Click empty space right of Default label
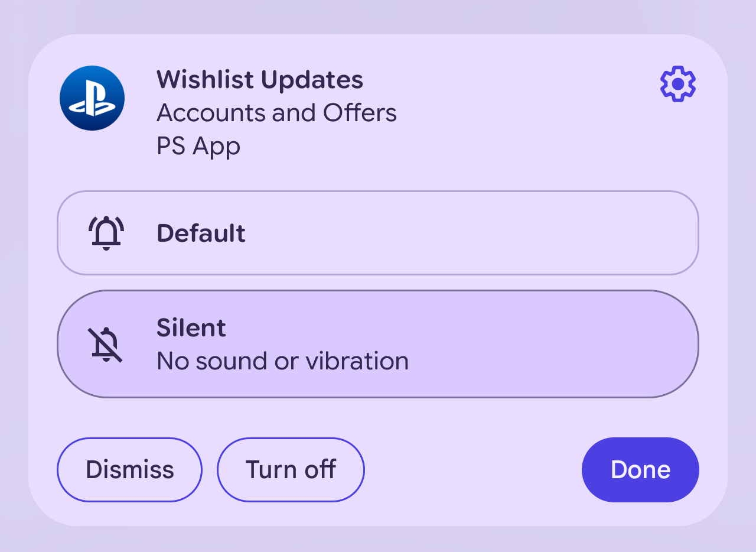The width and height of the screenshot is (756, 552). click(472, 233)
